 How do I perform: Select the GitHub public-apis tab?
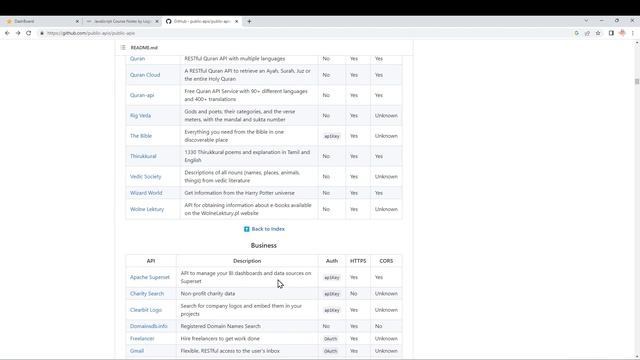pyautogui.click(x=202, y=21)
